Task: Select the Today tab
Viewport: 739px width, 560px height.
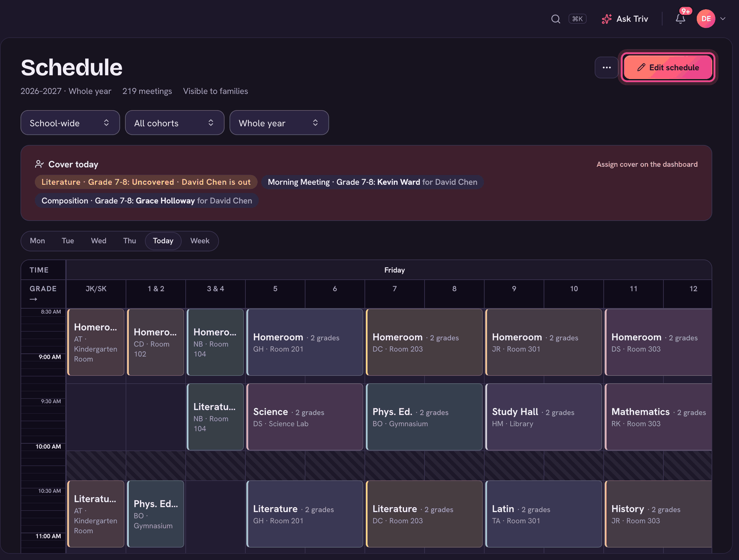Action: tap(163, 241)
